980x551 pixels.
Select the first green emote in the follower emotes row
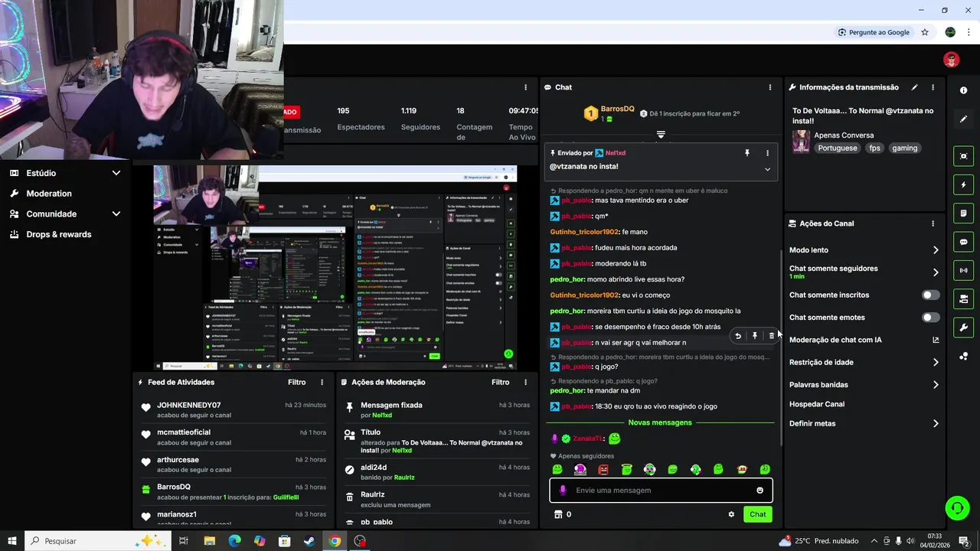point(557,469)
